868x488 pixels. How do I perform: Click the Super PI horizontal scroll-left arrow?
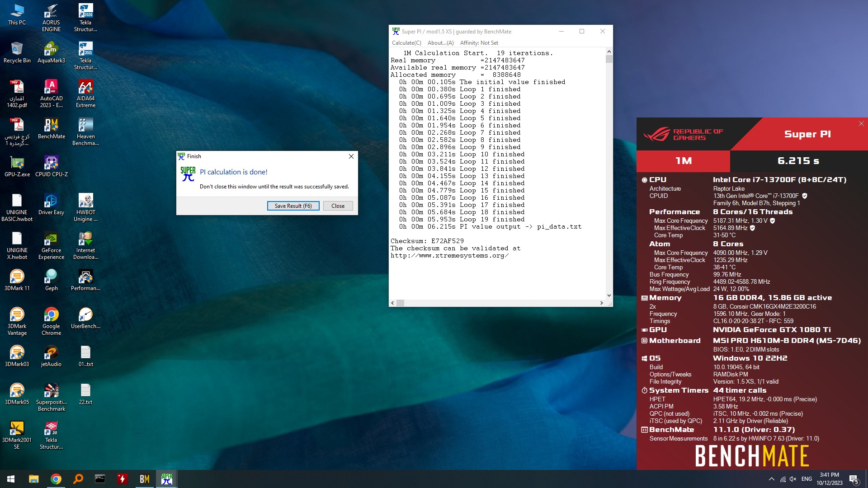coord(392,303)
